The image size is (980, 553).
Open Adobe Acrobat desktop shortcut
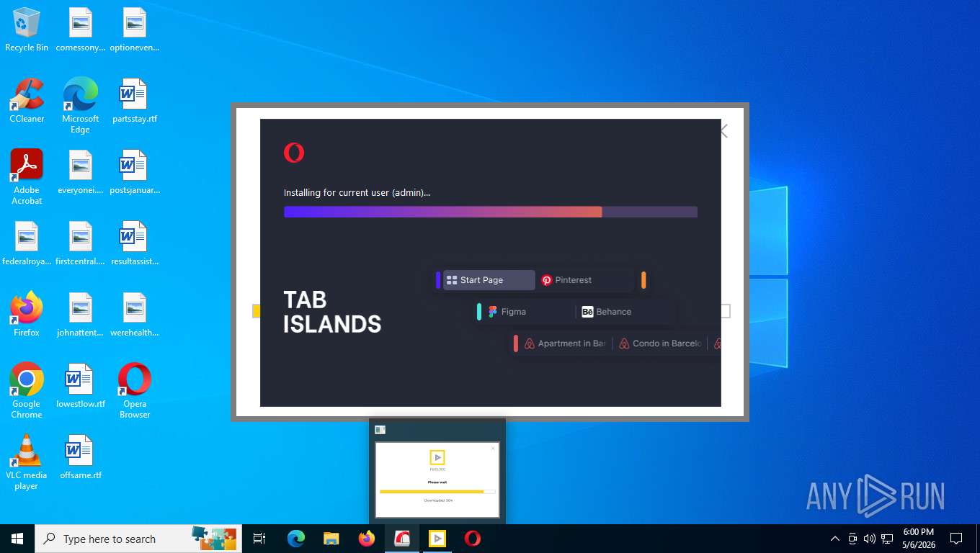(27, 176)
